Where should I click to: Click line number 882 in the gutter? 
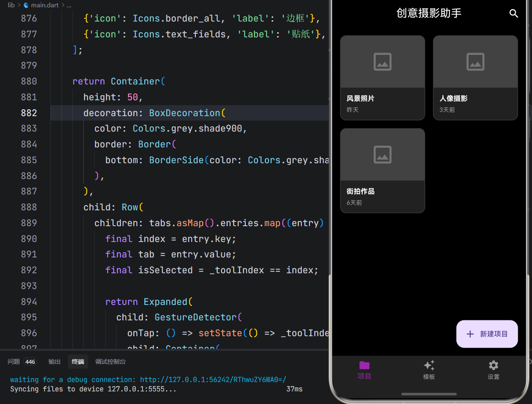(29, 113)
